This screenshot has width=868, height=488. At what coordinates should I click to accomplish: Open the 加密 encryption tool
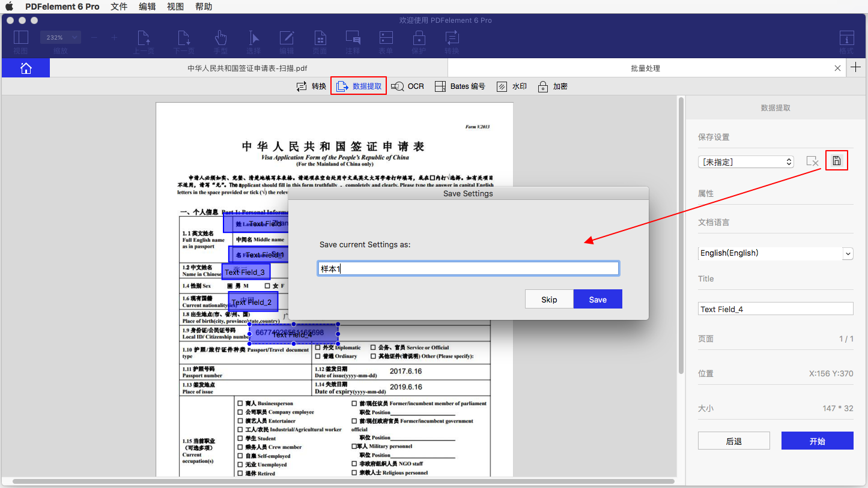(553, 86)
